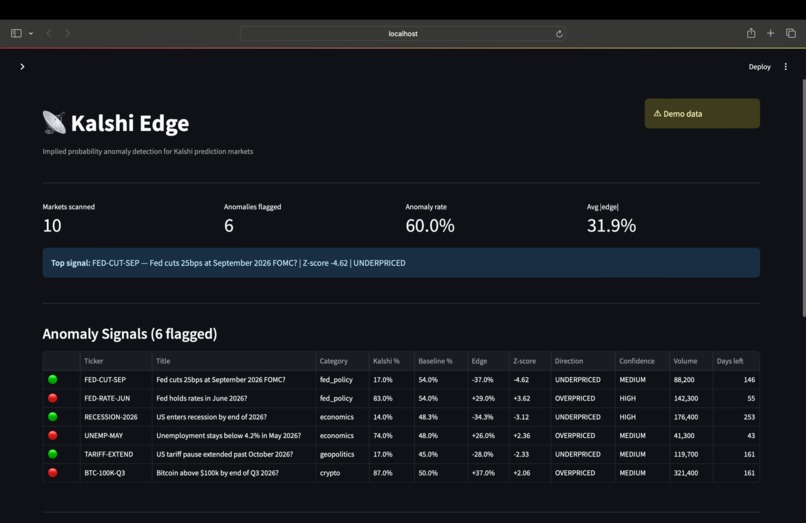Open the Share icon in the toolbar

pyautogui.click(x=751, y=33)
